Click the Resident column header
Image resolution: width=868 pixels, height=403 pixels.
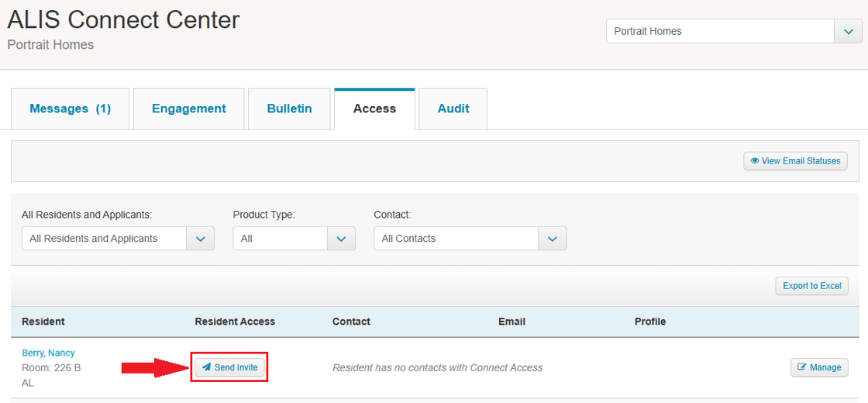(x=43, y=322)
